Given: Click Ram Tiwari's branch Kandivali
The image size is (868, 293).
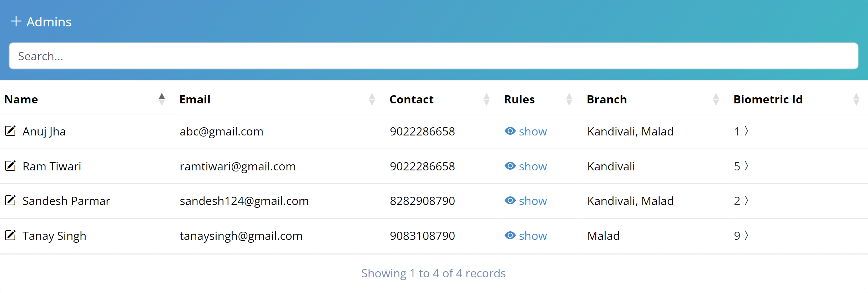Looking at the screenshot, I should pos(611,166).
